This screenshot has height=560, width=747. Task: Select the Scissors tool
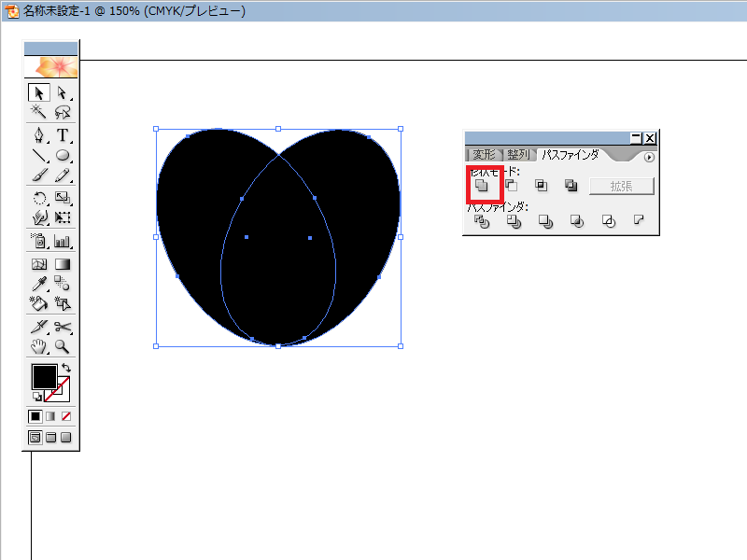[62, 327]
